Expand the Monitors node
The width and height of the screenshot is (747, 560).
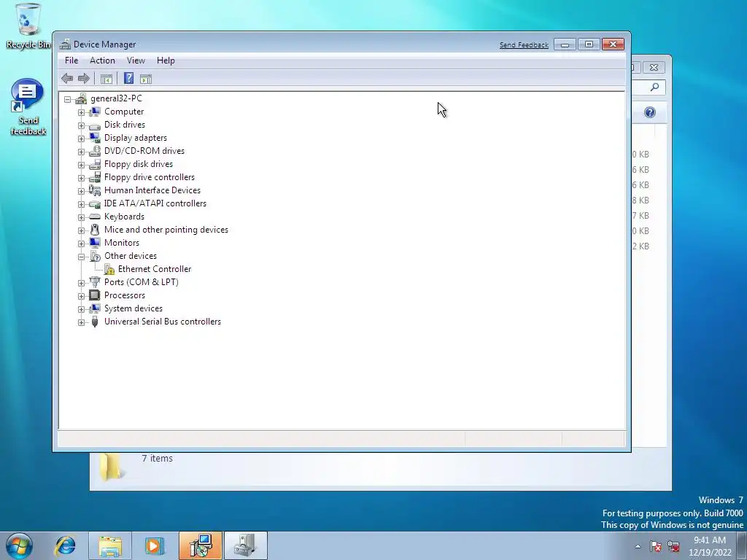tap(82, 244)
